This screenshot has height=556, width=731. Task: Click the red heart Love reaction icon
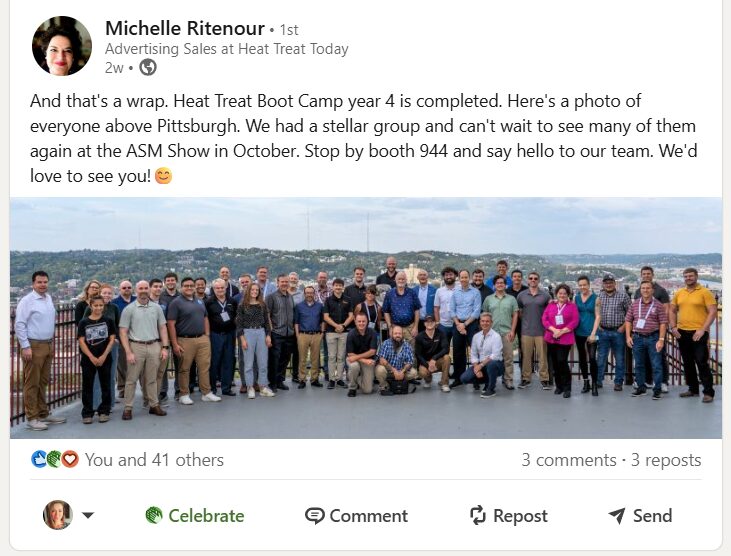click(x=69, y=460)
